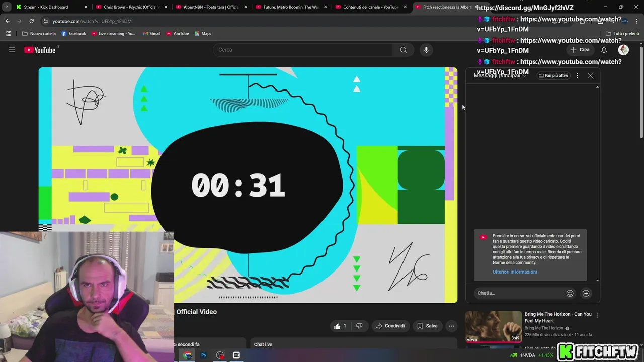
Task: Click the Salva save button
Action: click(427, 326)
